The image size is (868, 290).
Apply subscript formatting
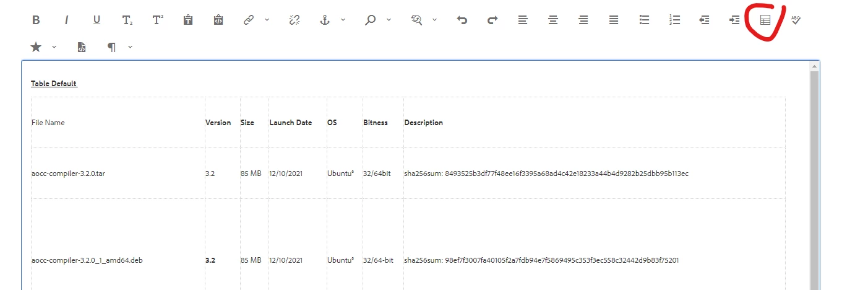coord(127,20)
